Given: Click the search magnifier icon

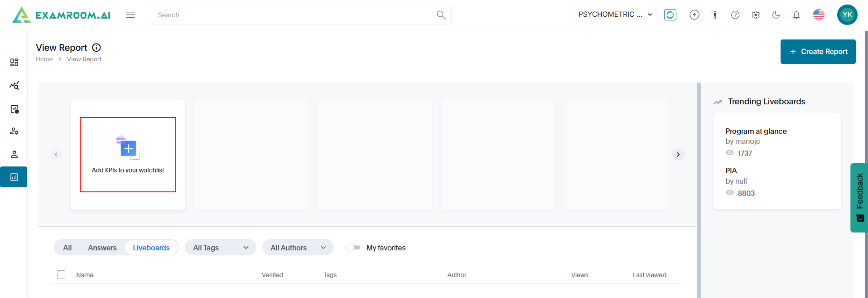Looking at the screenshot, I should [x=441, y=15].
